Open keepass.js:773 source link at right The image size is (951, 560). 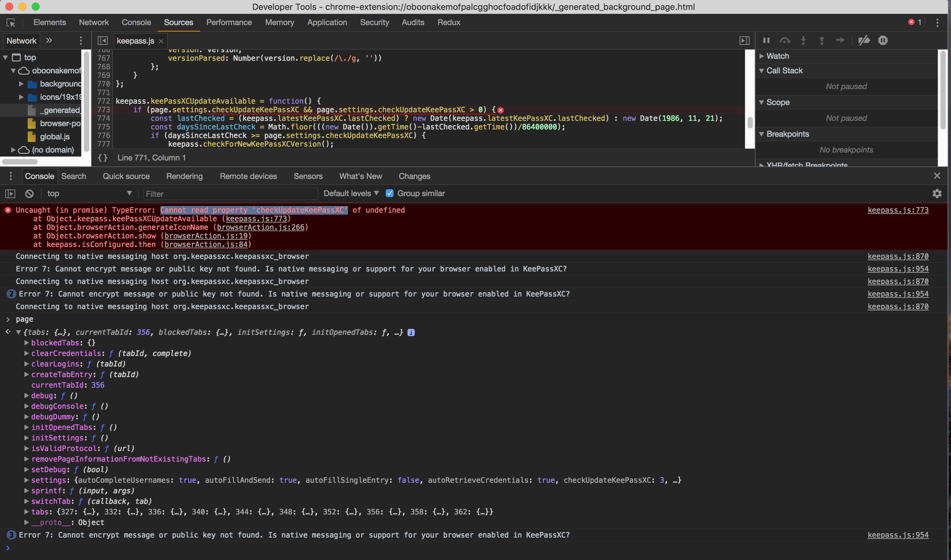[898, 210]
